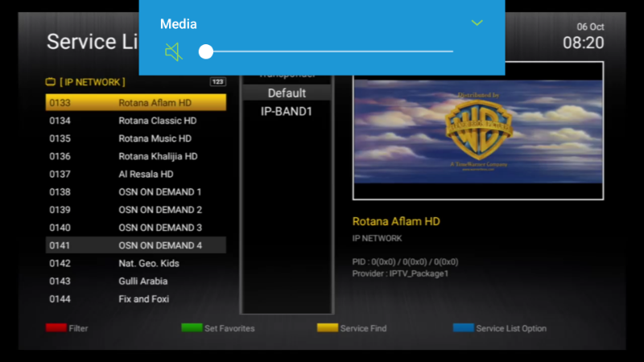Select channel 0133 Rotana Aflam HD
This screenshot has height=362, width=644.
(x=135, y=103)
